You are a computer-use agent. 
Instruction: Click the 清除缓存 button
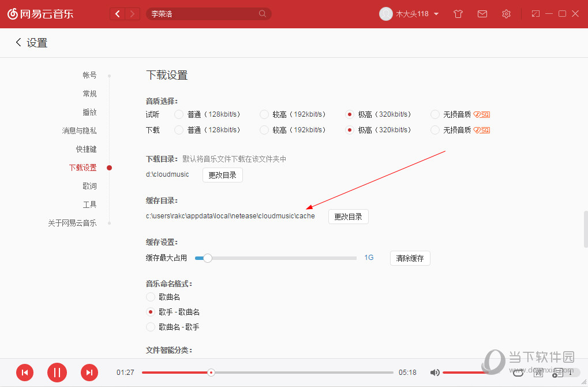(x=410, y=258)
